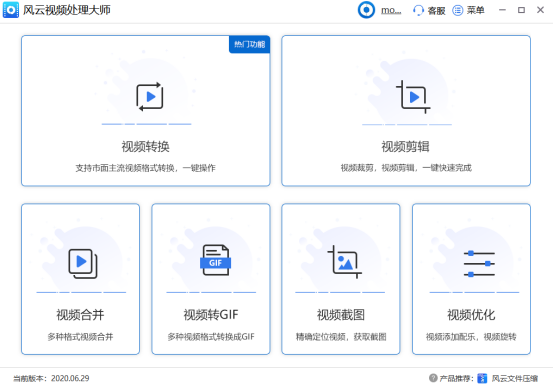Viewport: 554px width, 385px height.
Task: Click description 精确定位视频，获取截图
Action: [x=341, y=337]
